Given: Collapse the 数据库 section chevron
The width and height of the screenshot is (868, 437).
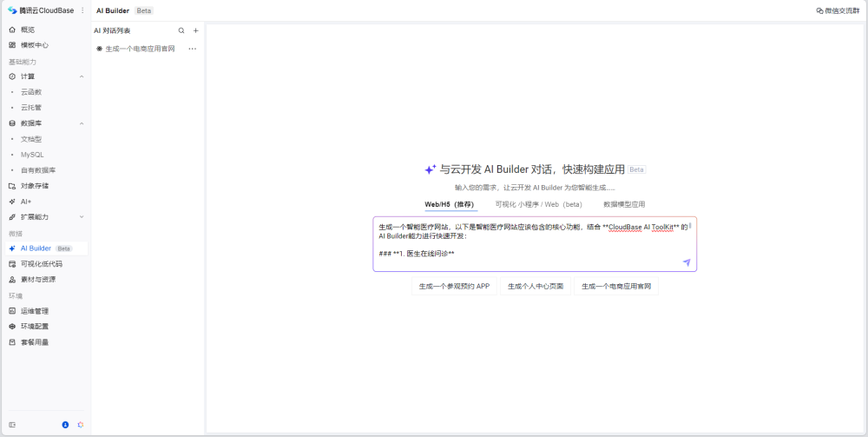Looking at the screenshot, I should click(82, 123).
